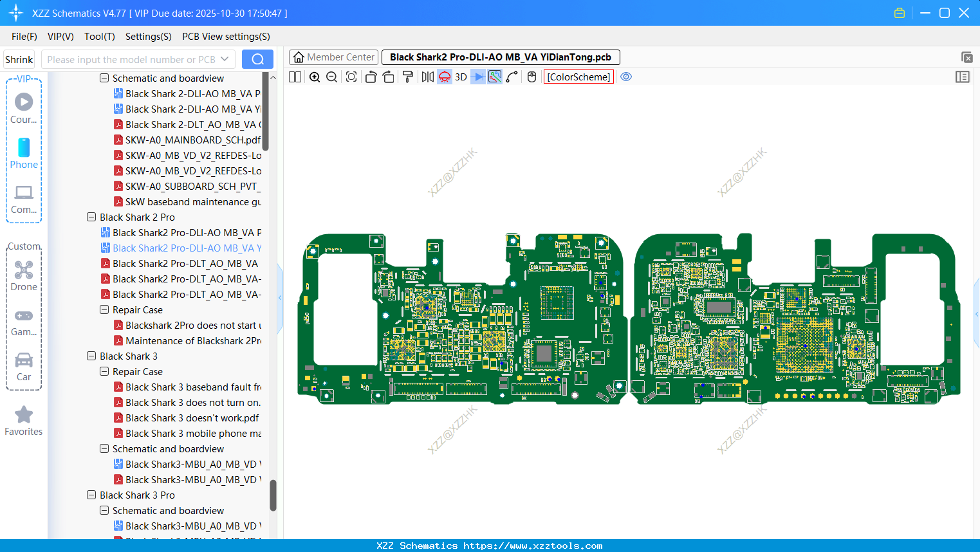
Task: Click the mouse settings icon
Action: tap(532, 77)
